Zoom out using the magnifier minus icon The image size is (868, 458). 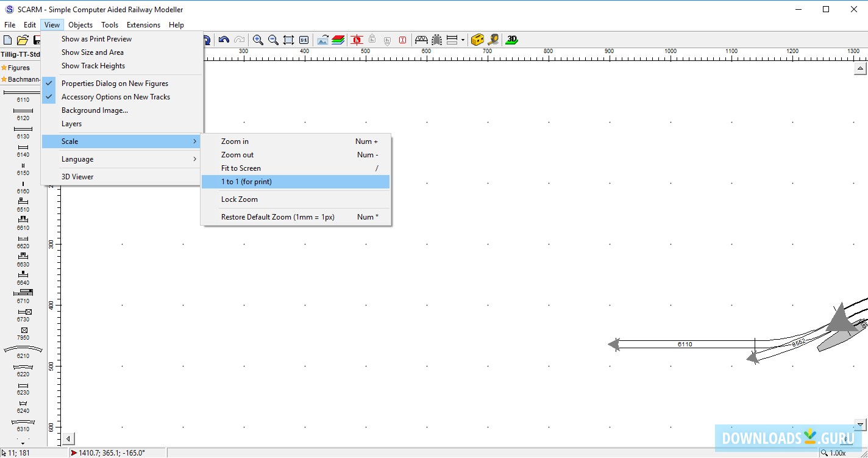(273, 40)
